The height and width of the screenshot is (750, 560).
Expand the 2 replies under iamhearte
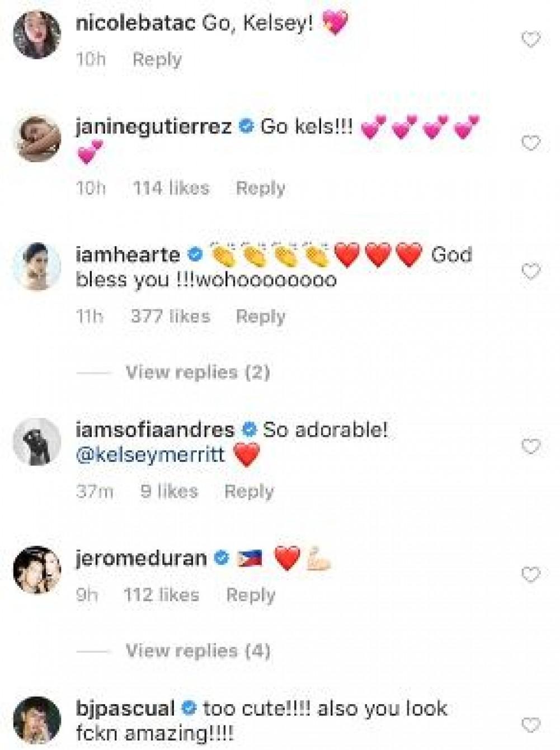tap(197, 372)
